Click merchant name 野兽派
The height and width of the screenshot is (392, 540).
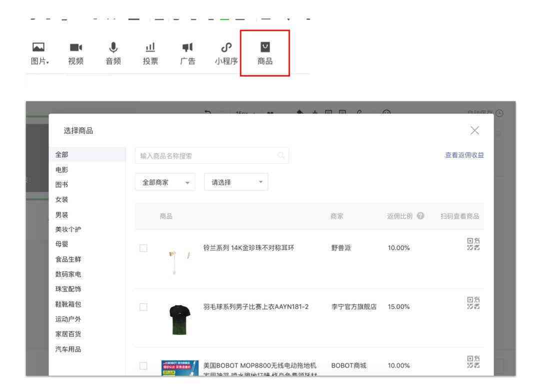(341, 248)
